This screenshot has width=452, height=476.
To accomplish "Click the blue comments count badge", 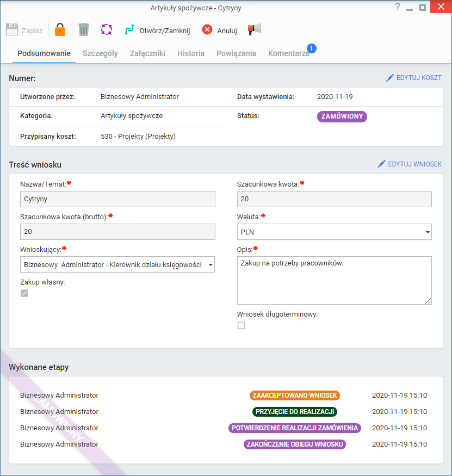I will [x=312, y=48].
